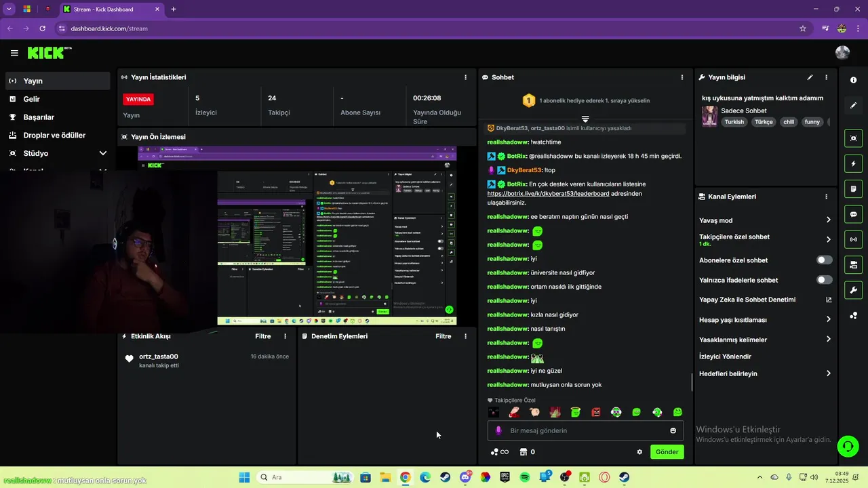Open Filtre in the Denetim Eylemleri panel
Screen dimensions: 868x488
443,336
